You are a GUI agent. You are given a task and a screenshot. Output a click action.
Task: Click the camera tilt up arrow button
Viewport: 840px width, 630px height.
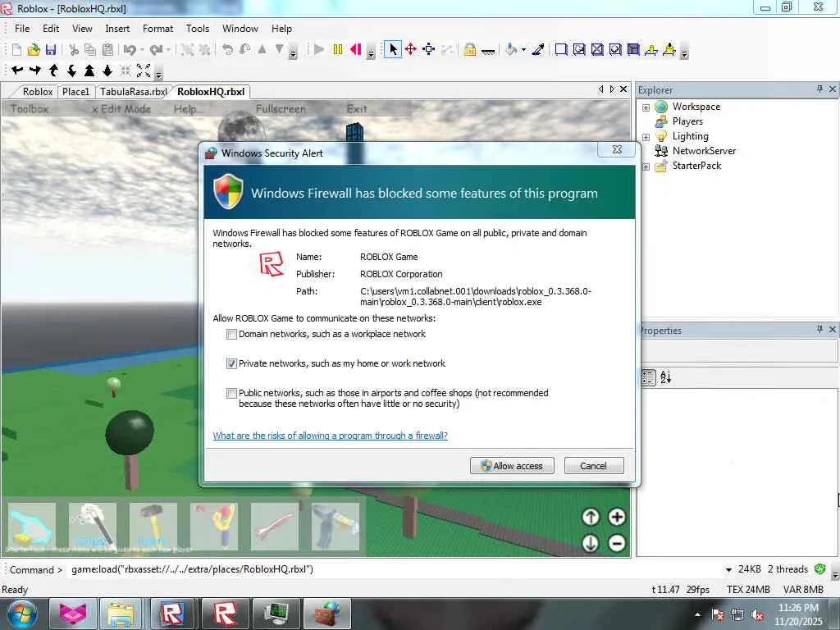click(x=591, y=517)
